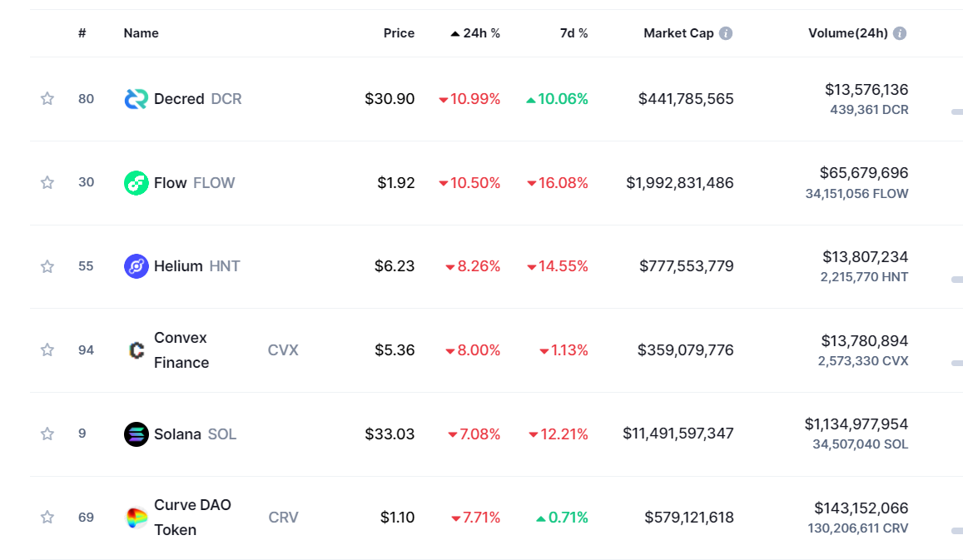
Task: Click the Flow coin logo icon
Action: pyautogui.click(x=136, y=183)
